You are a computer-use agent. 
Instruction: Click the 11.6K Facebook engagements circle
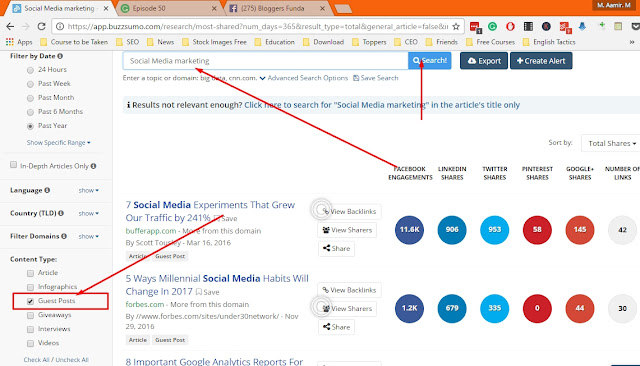409,230
